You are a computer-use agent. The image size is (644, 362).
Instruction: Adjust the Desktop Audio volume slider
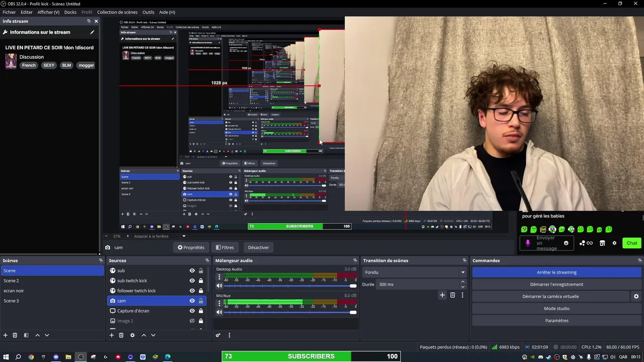tap(290, 286)
